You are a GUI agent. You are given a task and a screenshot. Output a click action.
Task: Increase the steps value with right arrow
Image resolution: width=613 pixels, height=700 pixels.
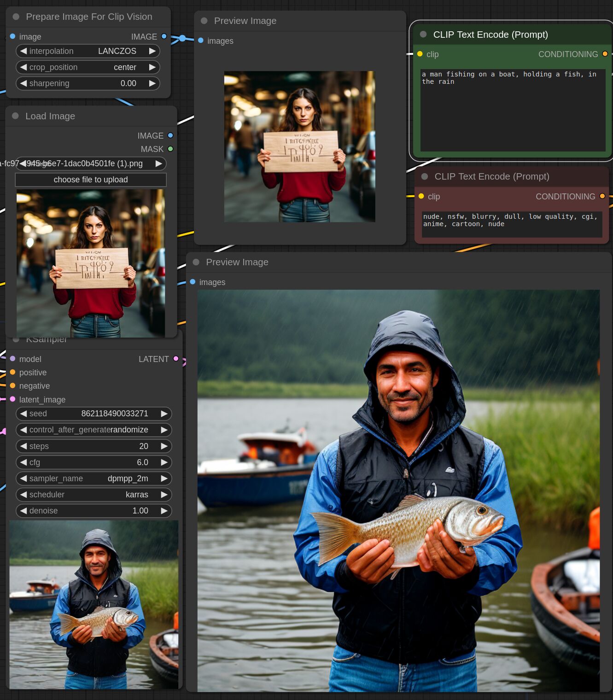point(164,446)
